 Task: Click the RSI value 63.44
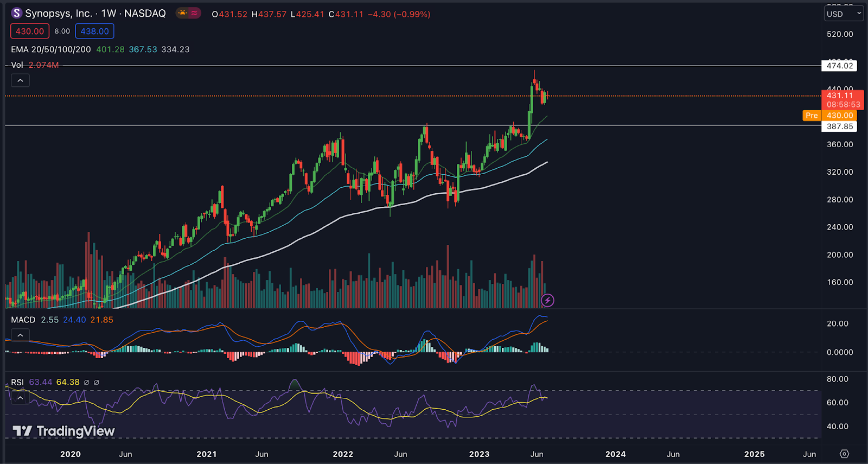pyautogui.click(x=41, y=382)
